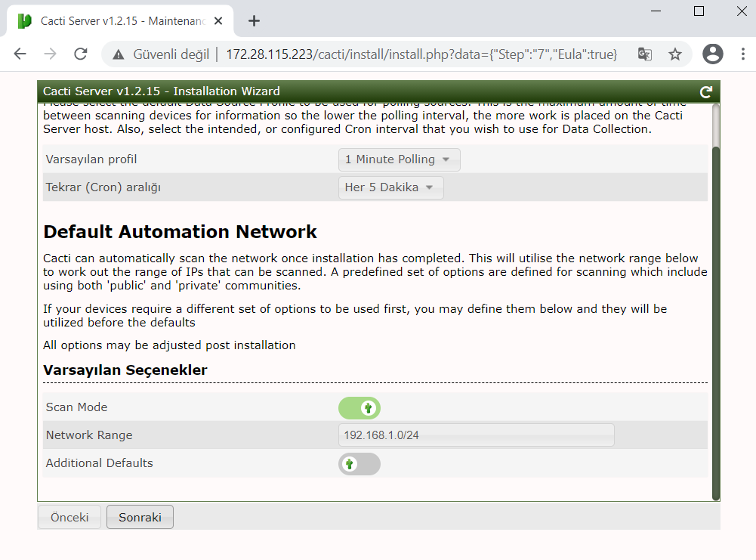Click the Network Range label
756x560 pixels.
click(x=89, y=435)
